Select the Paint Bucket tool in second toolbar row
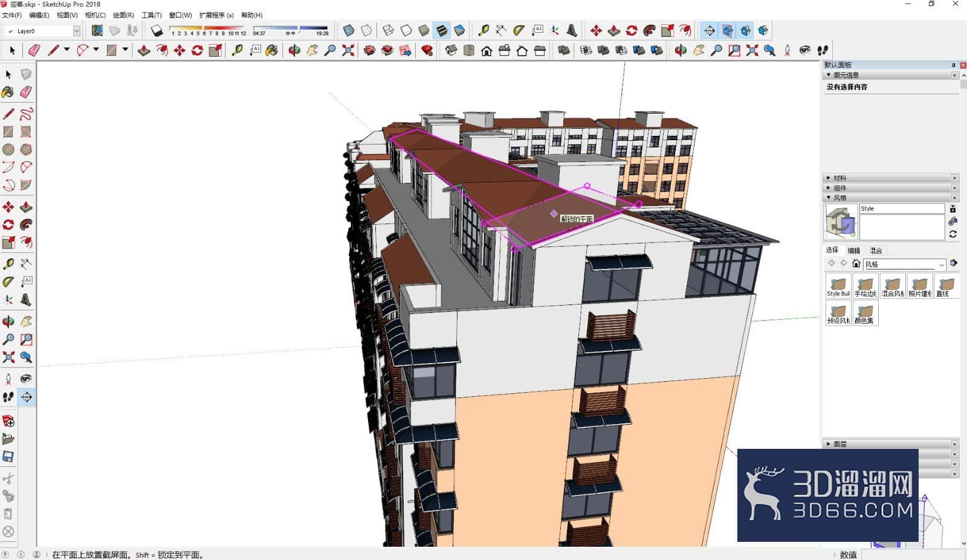This screenshot has height=560, width=967. point(272,51)
